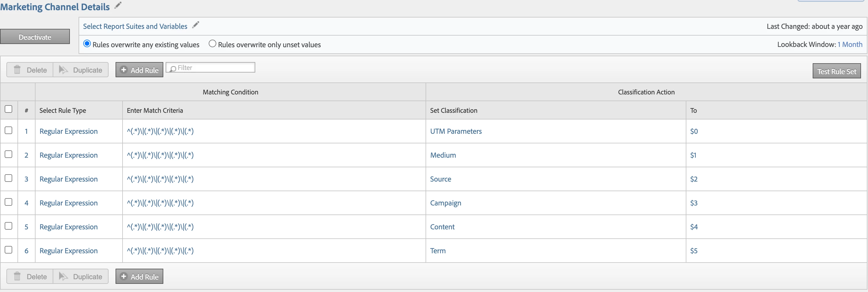The image size is (868, 292).
Task: Open the 'Select Report Suites and Variables' link
Action: pos(135,26)
